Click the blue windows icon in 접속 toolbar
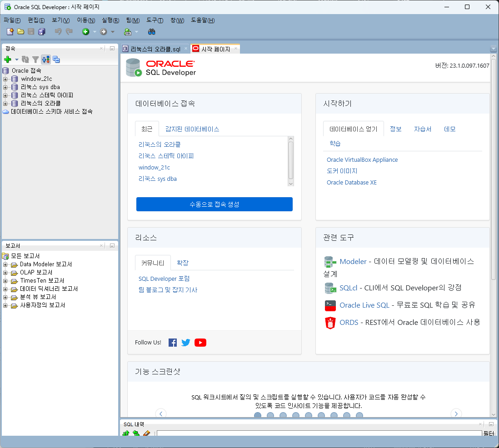This screenshot has height=448, width=499. click(56, 59)
